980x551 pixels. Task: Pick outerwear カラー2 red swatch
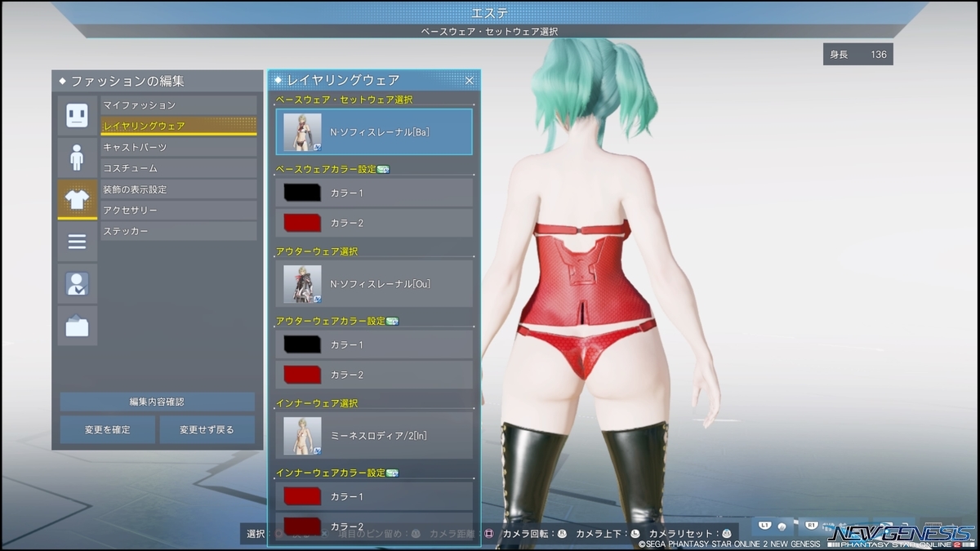click(301, 375)
